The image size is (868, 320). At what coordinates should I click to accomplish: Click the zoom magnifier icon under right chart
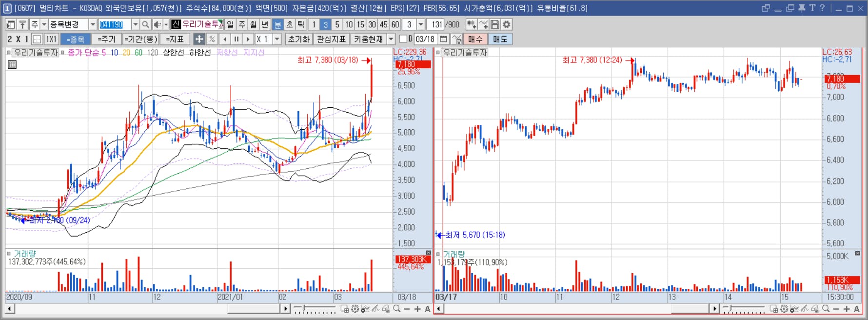(826, 309)
